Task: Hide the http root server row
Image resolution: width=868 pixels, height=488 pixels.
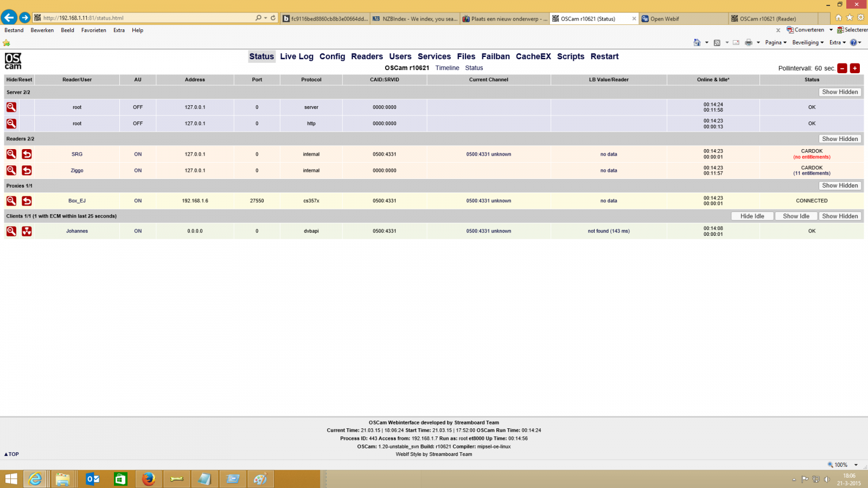Action: tap(11, 124)
